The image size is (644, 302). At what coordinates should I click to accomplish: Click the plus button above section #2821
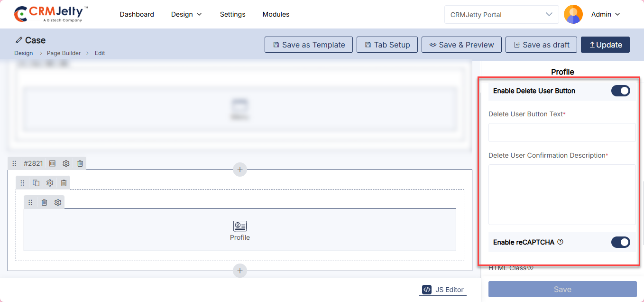(x=240, y=170)
